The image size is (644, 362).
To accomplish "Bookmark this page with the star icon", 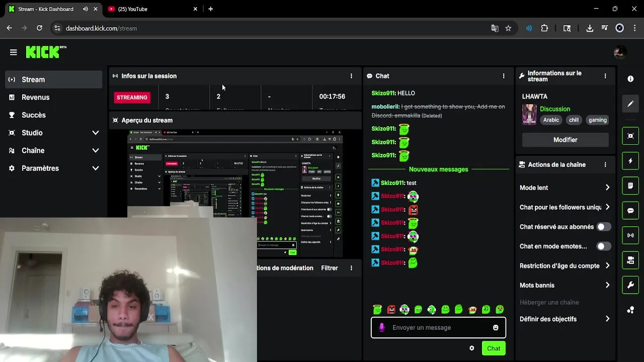I will [508, 28].
